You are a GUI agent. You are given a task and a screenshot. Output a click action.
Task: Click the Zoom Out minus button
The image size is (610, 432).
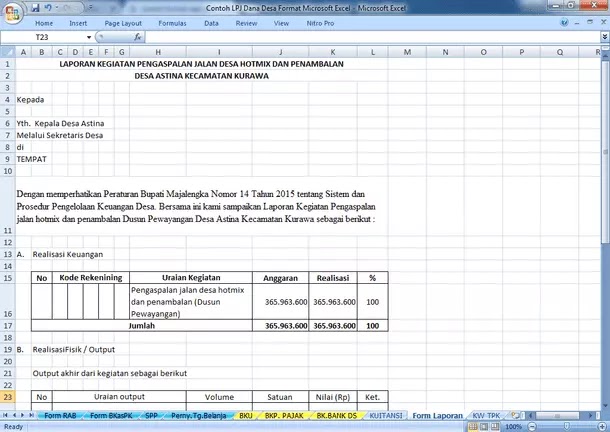pos(532,427)
